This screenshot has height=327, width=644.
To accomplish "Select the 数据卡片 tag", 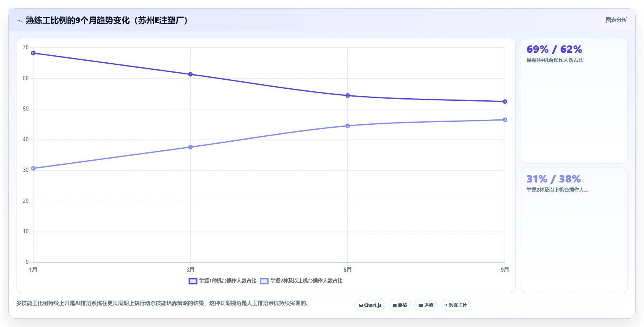I will tap(456, 305).
